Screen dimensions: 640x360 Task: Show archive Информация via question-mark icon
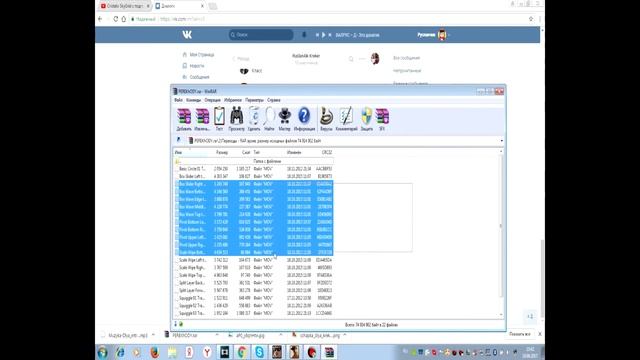point(304,119)
